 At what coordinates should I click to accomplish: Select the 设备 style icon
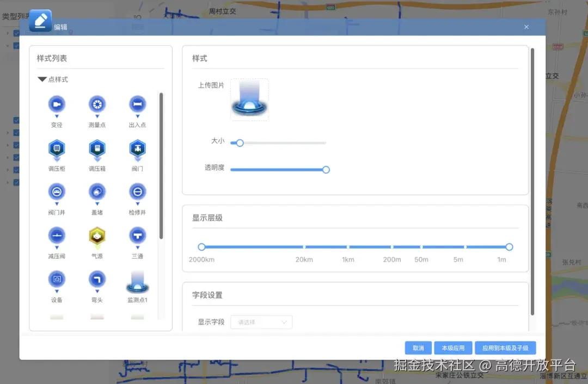(x=57, y=281)
